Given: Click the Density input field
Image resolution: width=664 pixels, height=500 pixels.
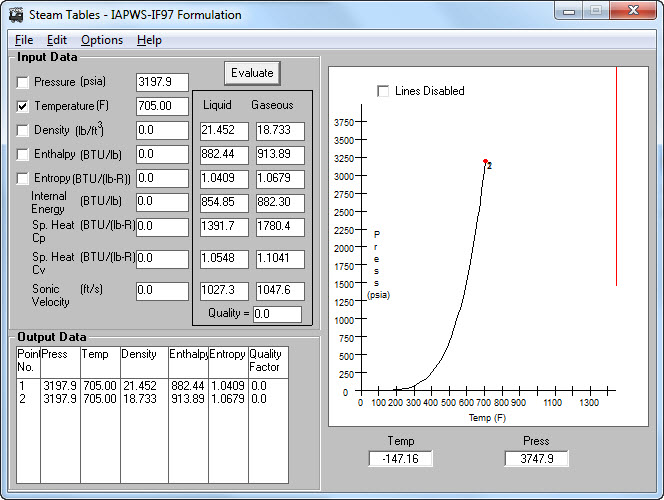Looking at the screenshot, I should tap(162, 130).
